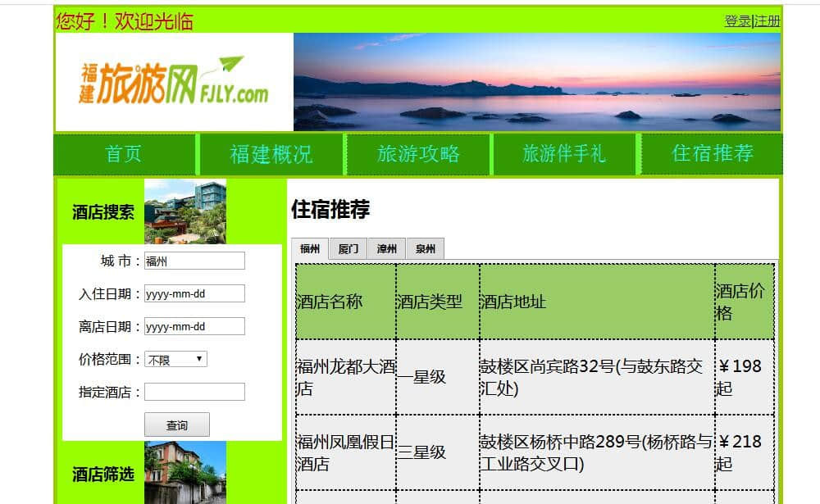Switch to the 福州 city tab

[x=310, y=249]
